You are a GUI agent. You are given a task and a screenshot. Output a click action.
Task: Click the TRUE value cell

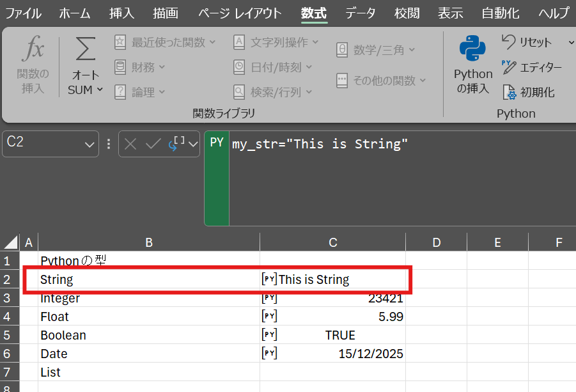333,335
